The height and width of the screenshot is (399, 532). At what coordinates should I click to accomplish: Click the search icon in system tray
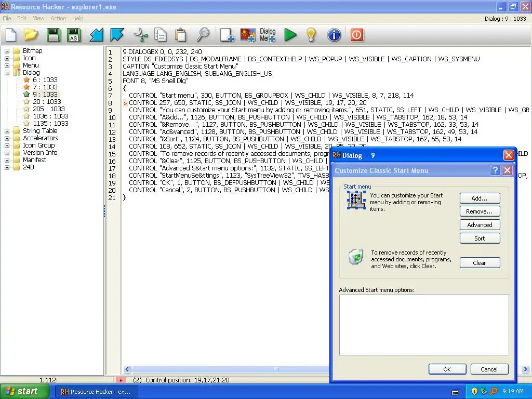pos(494,391)
